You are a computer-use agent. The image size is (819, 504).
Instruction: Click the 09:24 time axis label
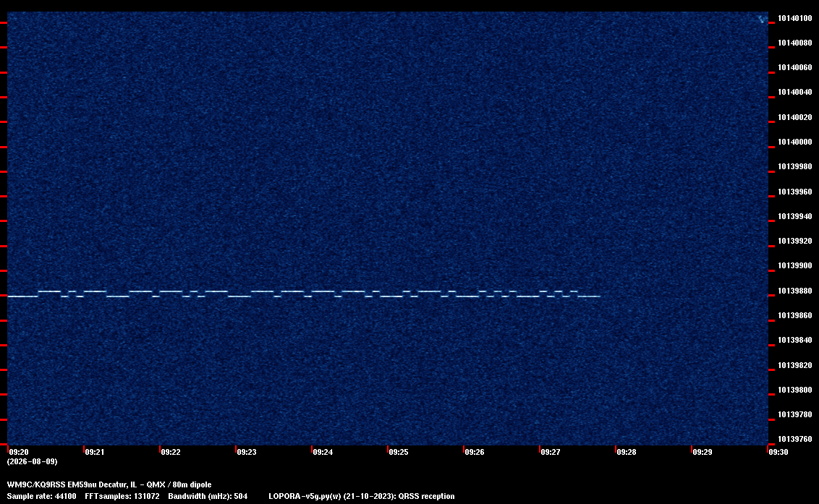click(x=323, y=452)
